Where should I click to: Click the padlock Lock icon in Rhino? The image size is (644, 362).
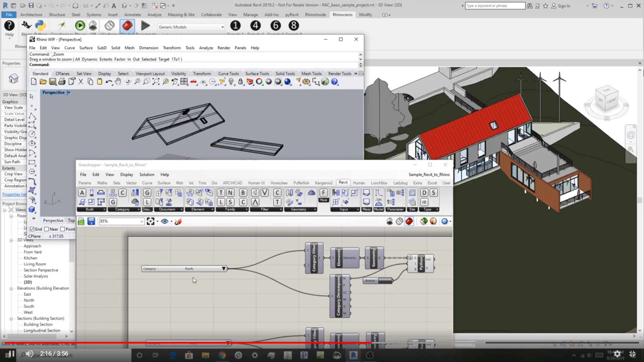click(240, 81)
